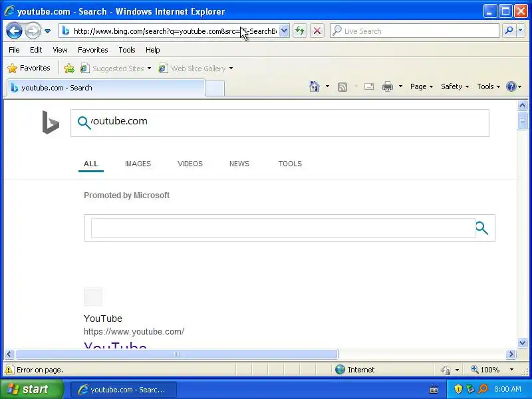The height and width of the screenshot is (399, 532).
Task: Open the View menu
Action: coord(60,50)
